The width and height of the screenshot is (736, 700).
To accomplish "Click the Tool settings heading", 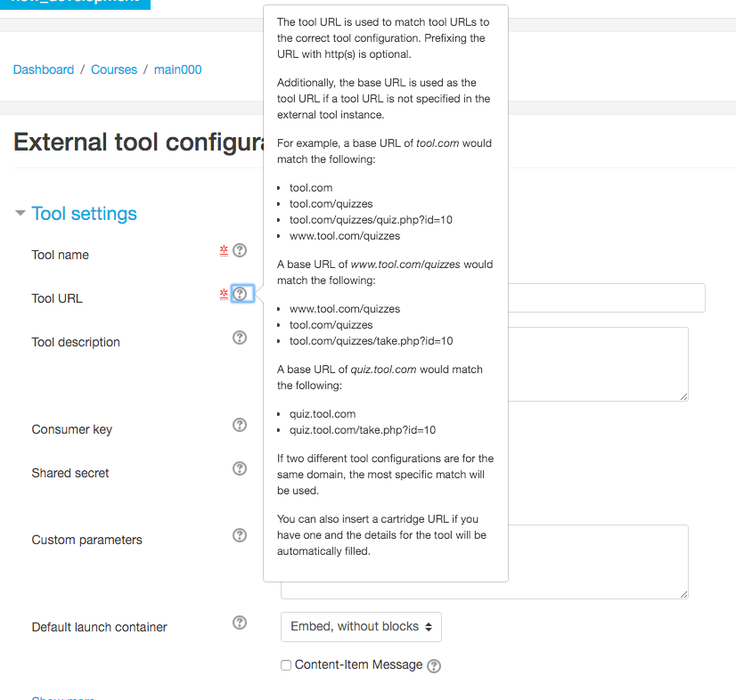I will point(84,214).
